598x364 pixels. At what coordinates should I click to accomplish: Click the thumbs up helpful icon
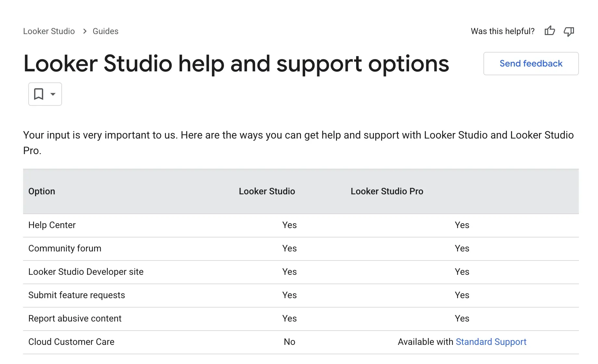[550, 31]
